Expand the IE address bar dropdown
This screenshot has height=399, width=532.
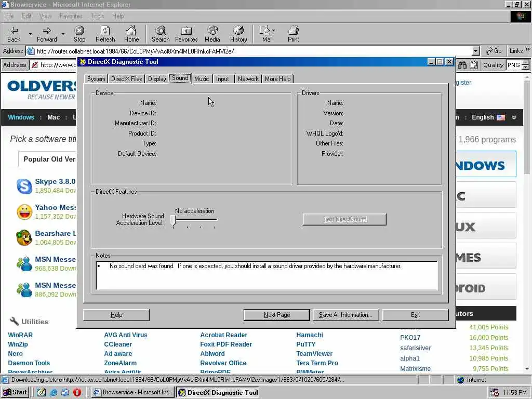pyautogui.click(x=476, y=51)
